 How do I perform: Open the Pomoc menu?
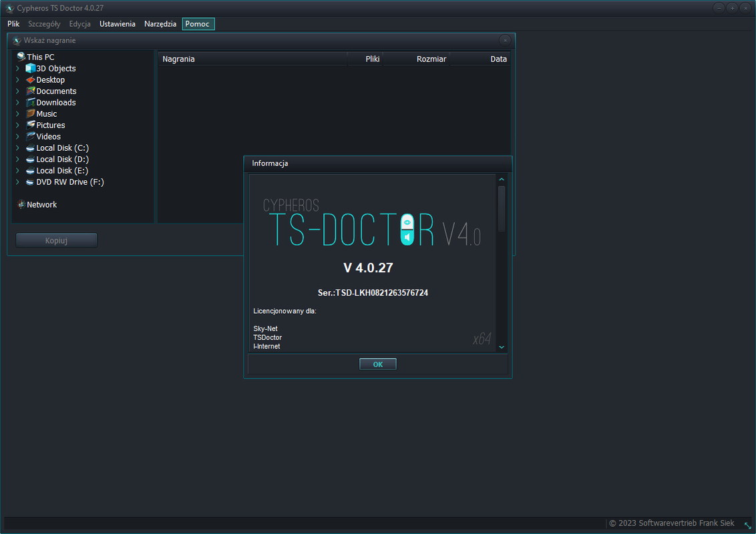tap(198, 24)
